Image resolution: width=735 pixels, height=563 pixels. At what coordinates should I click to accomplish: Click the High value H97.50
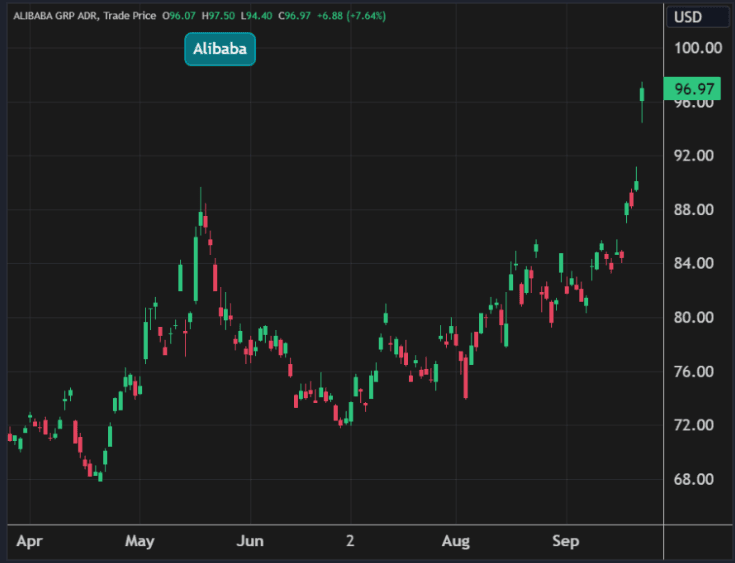point(218,16)
